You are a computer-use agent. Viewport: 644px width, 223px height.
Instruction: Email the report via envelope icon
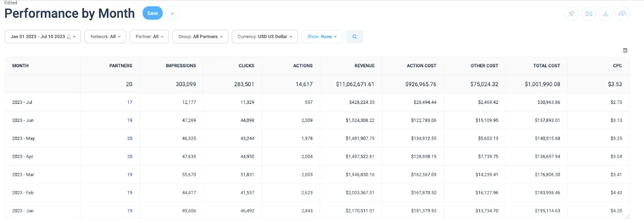coord(588,14)
